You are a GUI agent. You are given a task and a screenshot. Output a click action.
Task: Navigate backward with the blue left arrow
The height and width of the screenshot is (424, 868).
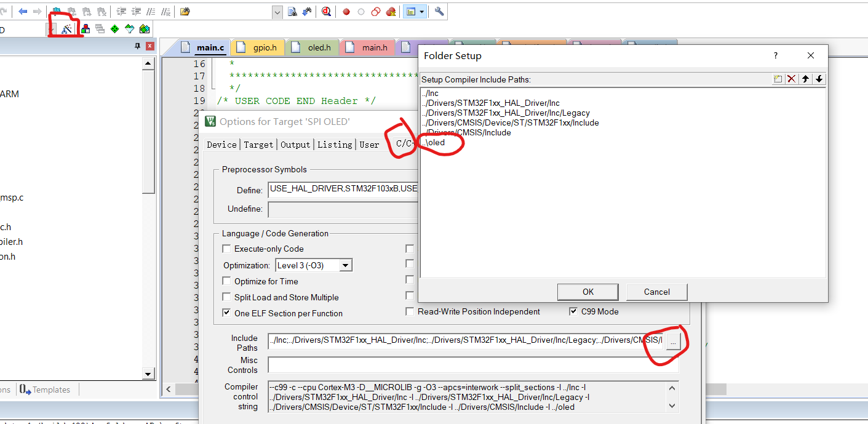tap(23, 12)
